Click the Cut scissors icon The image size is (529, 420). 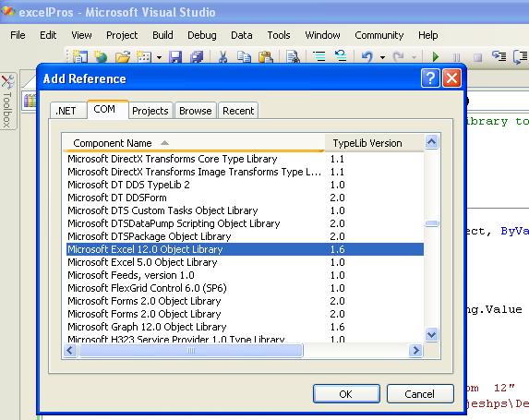[x=222, y=56]
